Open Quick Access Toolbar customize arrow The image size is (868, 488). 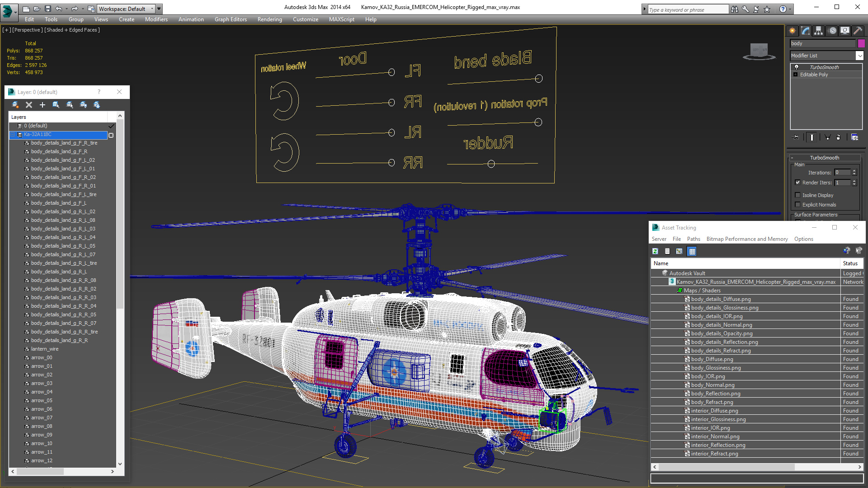(159, 9)
